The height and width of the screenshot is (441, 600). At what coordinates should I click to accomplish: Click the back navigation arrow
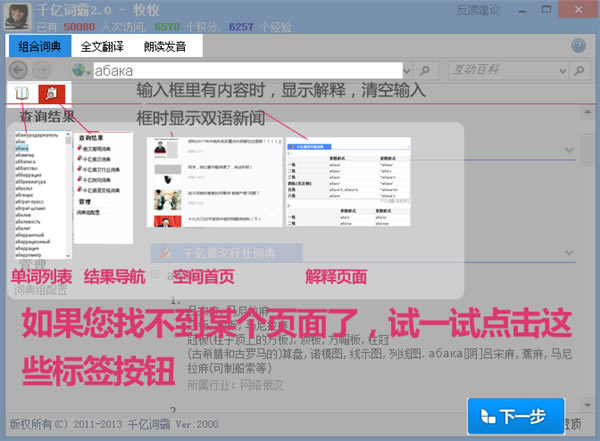point(18,71)
